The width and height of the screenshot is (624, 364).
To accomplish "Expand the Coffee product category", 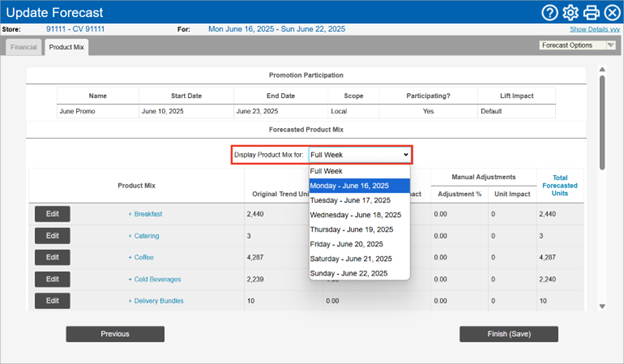I will point(141,257).
